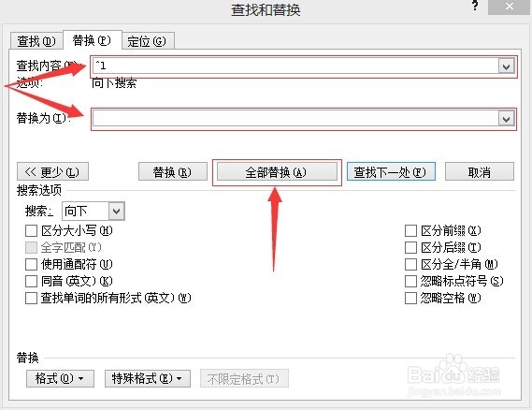Expand the 查找内容 dropdown arrow
The width and height of the screenshot is (532, 410).
(x=506, y=66)
